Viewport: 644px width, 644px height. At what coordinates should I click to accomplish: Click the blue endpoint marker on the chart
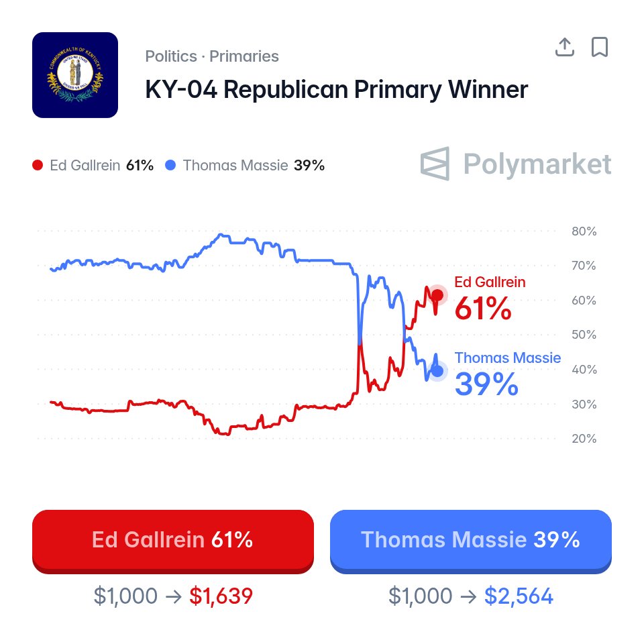[438, 371]
